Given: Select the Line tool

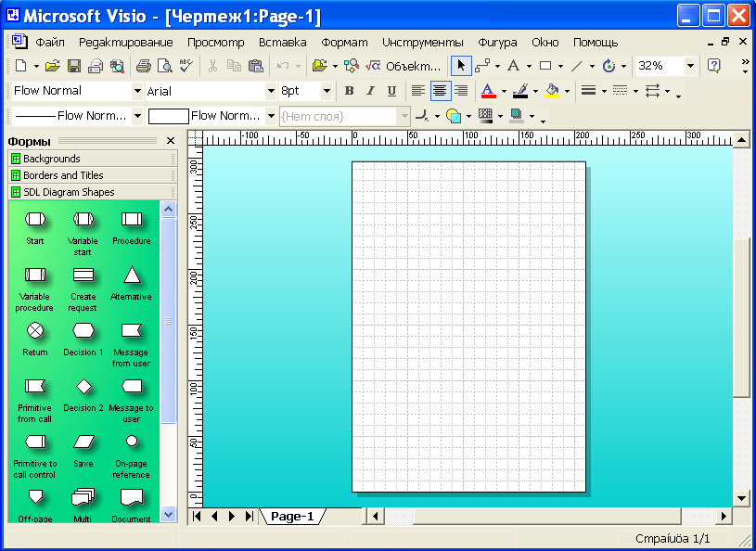Looking at the screenshot, I should pyautogui.click(x=577, y=66).
